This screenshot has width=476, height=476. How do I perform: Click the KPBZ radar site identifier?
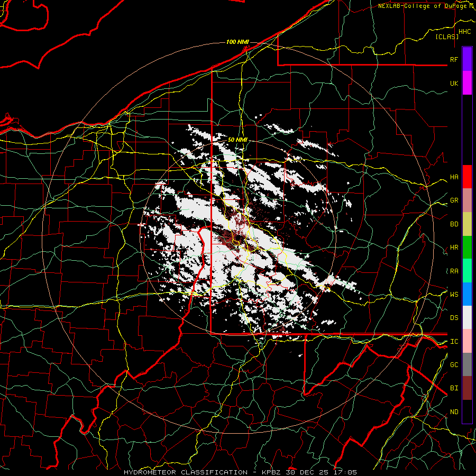[x=272, y=472]
